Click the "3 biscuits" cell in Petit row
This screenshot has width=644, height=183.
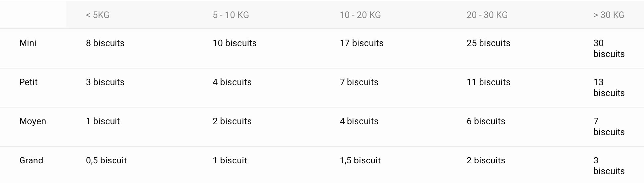coord(105,82)
